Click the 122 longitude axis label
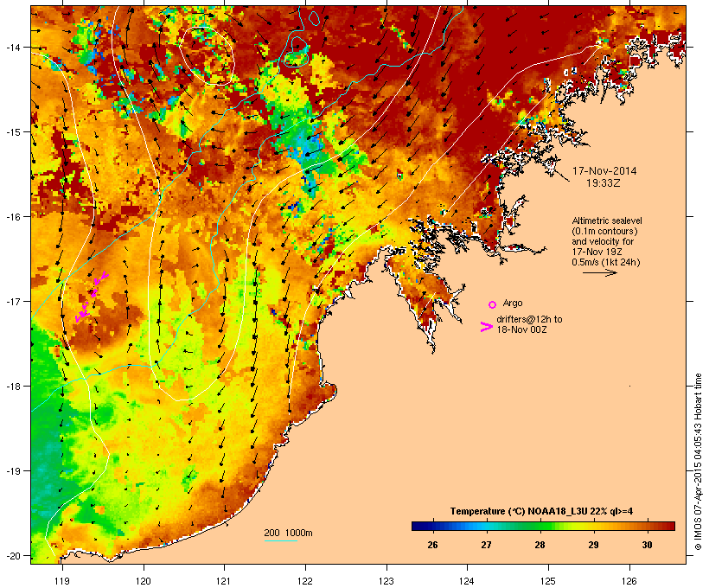Viewport: 709px width, 588px height. [x=305, y=581]
